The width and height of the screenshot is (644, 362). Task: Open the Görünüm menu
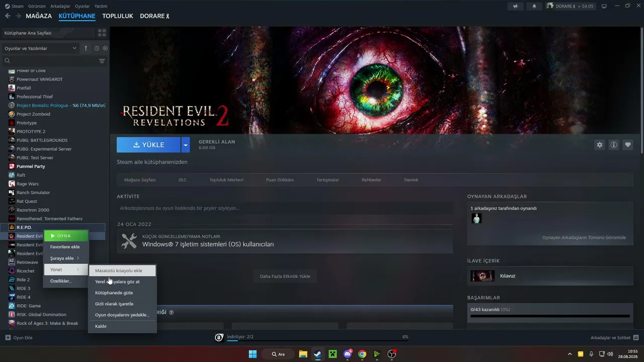(37, 6)
